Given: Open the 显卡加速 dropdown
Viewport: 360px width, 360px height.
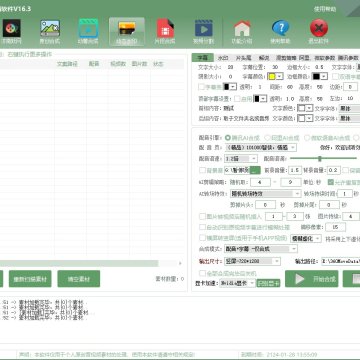Looking at the screenshot, I should [238, 283].
